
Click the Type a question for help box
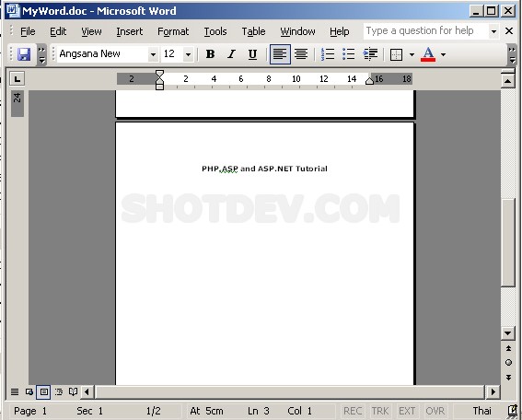tap(426, 31)
